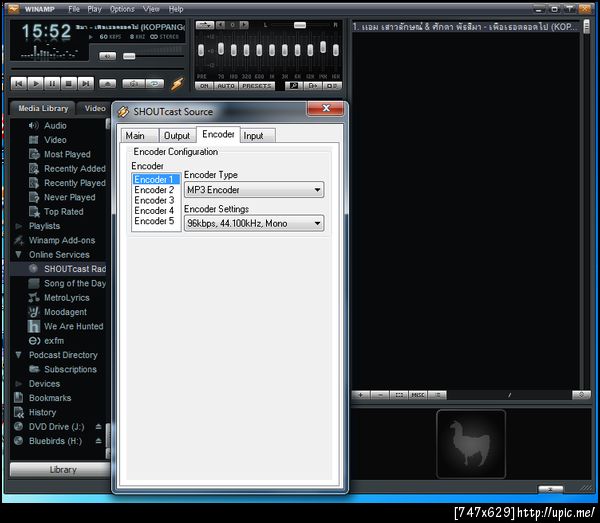
Task: Pause playback in Winamp
Action: pyautogui.click(x=52, y=83)
